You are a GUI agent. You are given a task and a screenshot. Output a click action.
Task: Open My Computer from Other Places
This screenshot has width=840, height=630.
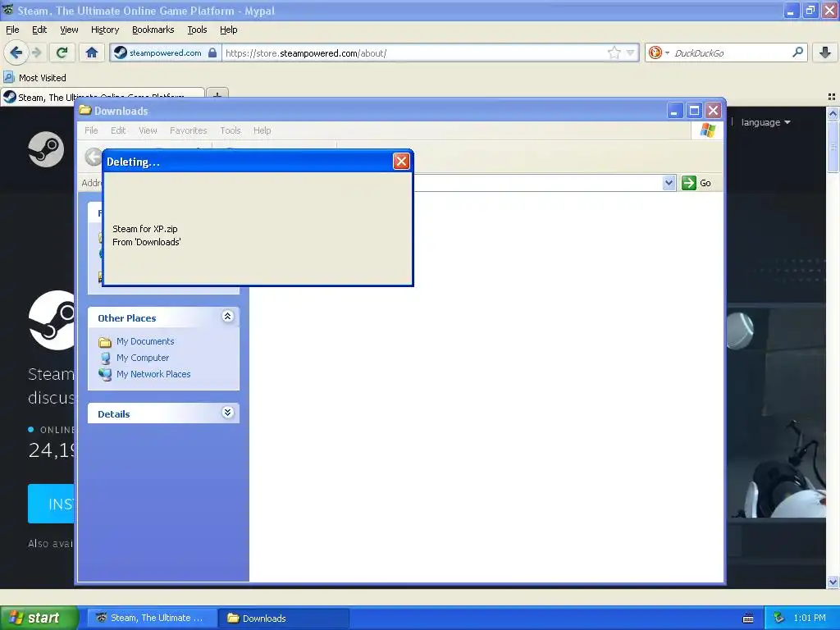tap(143, 358)
